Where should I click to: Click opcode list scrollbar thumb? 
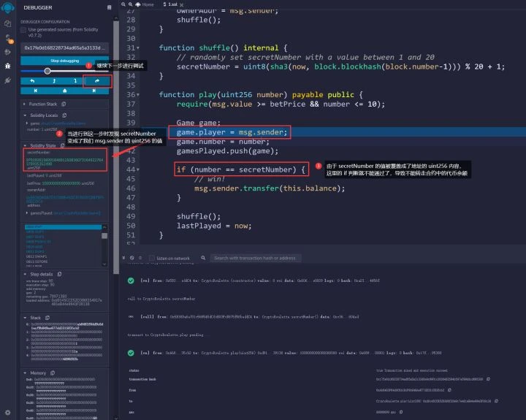[x=104, y=236]
